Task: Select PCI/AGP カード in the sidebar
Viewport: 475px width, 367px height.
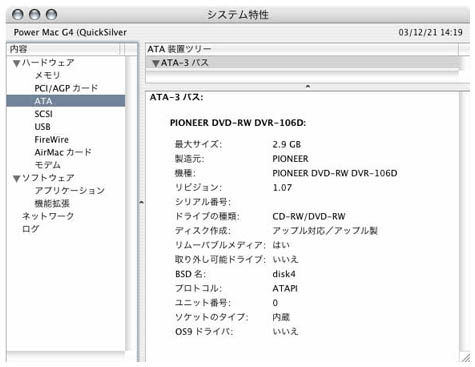Action: [x=66, y=88]
